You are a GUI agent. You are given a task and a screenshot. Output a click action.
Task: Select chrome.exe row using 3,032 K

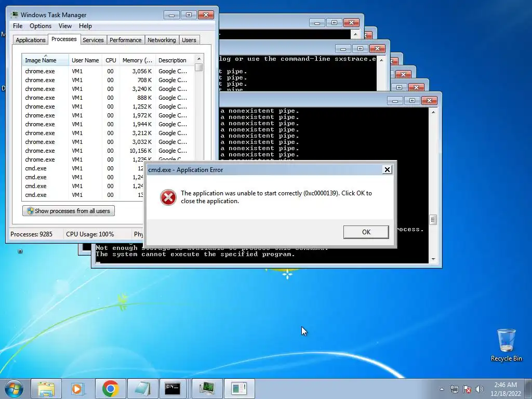pos(108,142)
